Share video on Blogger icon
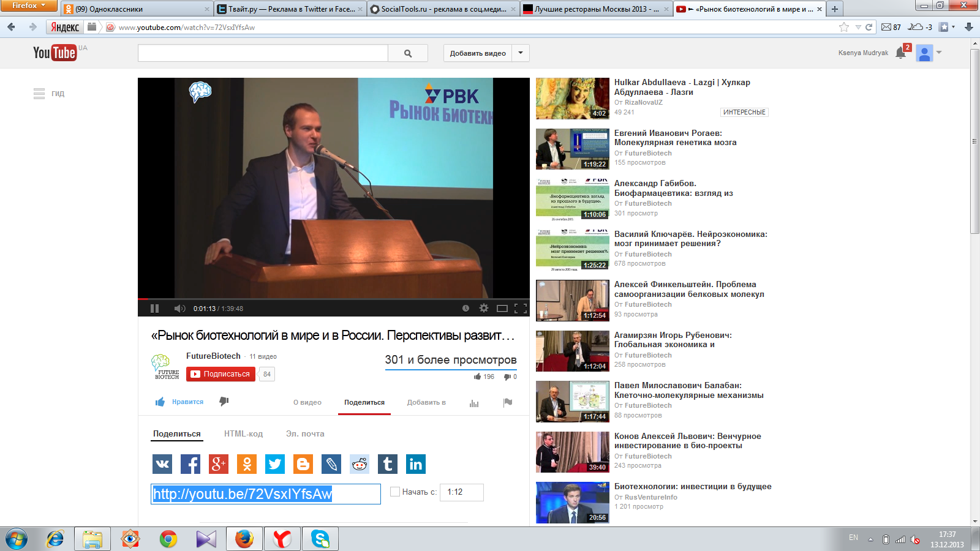980x551 pixels. (303, 464)
